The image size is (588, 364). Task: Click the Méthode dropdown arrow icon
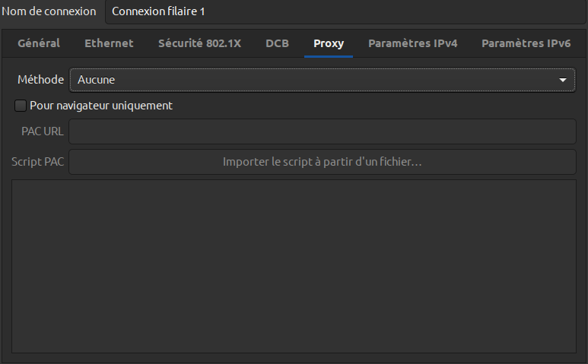(x=563, y=80)
